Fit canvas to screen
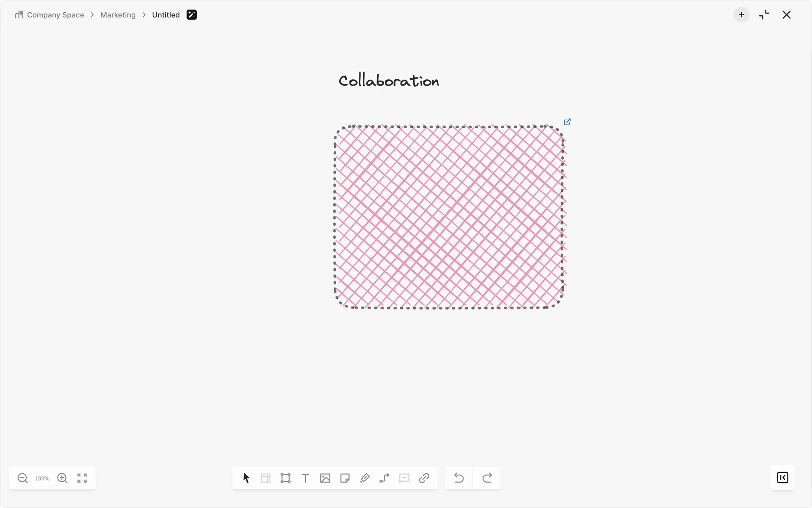This screenshot has height=508, width=812. pos(82,478)
